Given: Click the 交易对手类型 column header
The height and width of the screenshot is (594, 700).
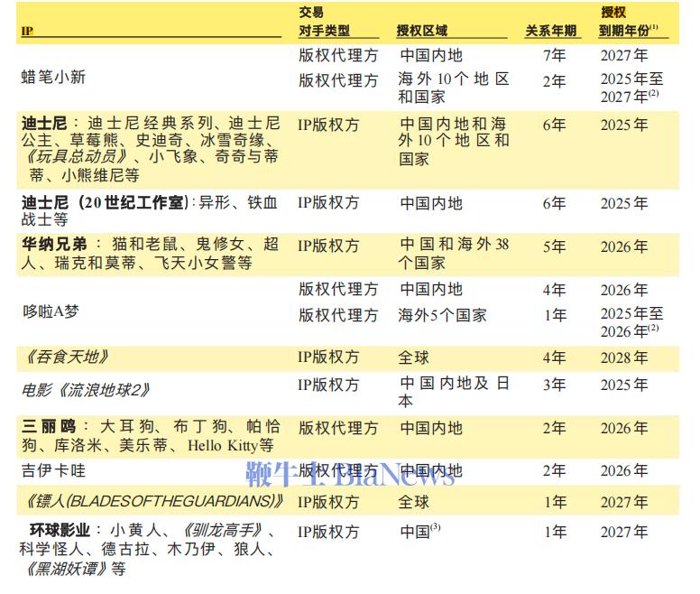Looking at the screenshot, I should tap(325, 22).
